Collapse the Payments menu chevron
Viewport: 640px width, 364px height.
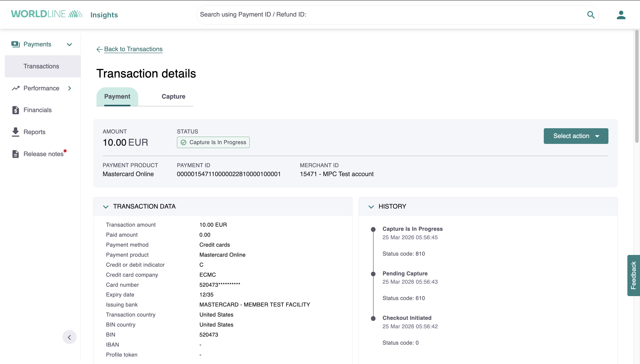pyautogui.click(x=69, y=44)
